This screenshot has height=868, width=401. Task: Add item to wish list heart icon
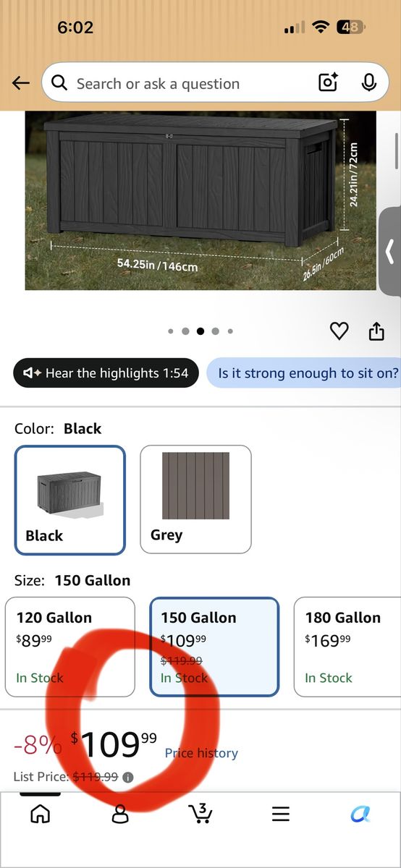[x=339, y=331]
